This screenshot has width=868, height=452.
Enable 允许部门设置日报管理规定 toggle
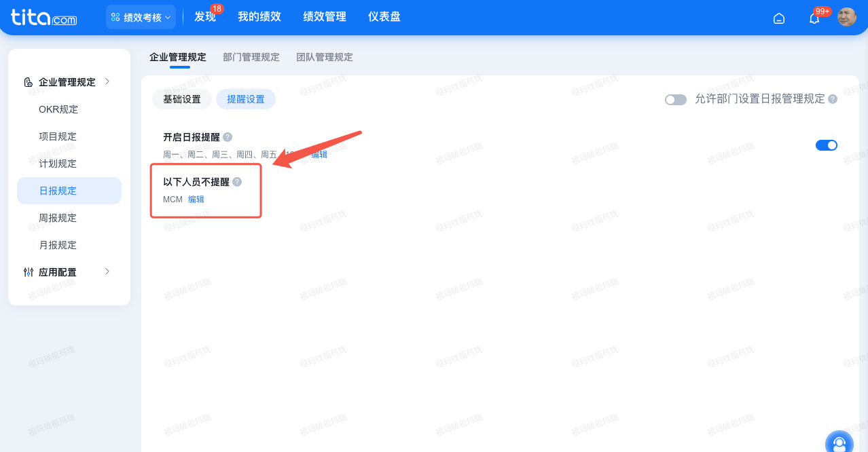676,99
